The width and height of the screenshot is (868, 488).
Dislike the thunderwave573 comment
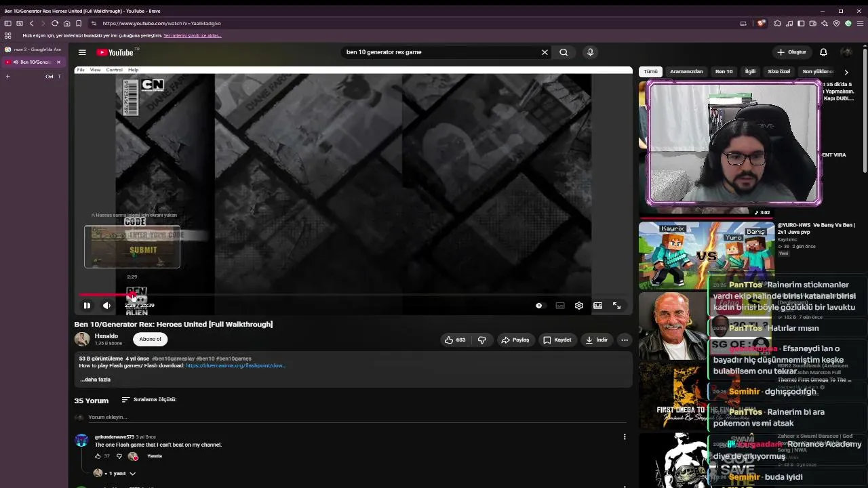pos(119,456)
